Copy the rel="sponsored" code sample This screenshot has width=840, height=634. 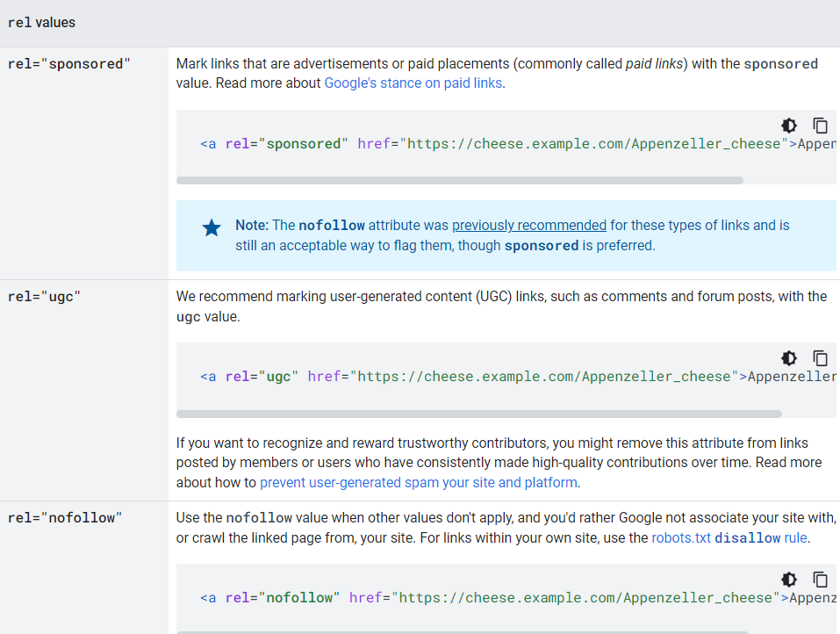pyautogui.click(x=820, y=126)
